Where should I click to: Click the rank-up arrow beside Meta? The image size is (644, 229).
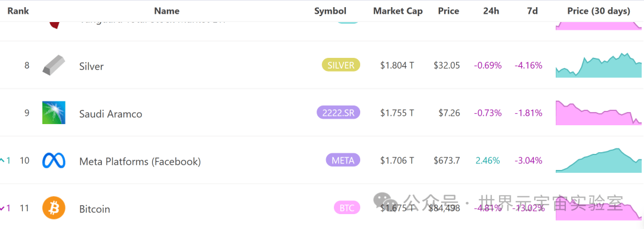[2, 160]
